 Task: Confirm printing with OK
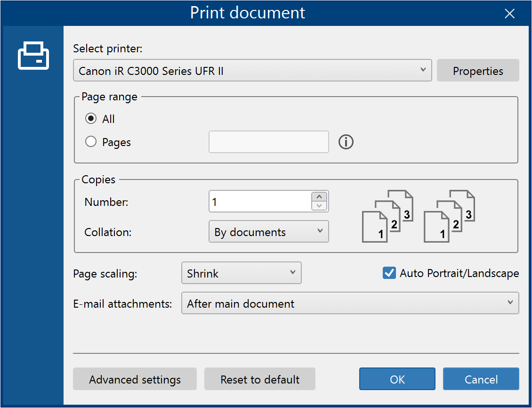pyautogui.click(x=397, y=379)
